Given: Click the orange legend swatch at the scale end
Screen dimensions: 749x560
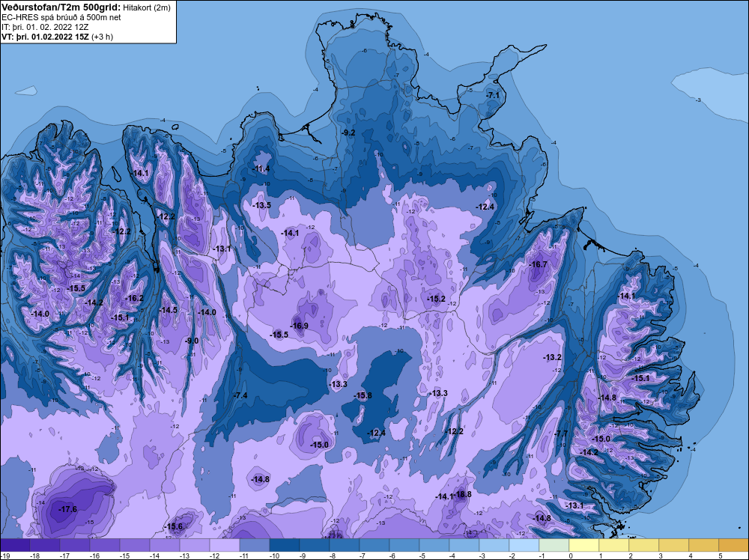Looking at the screenshot, I should click(x=734, y=545).
